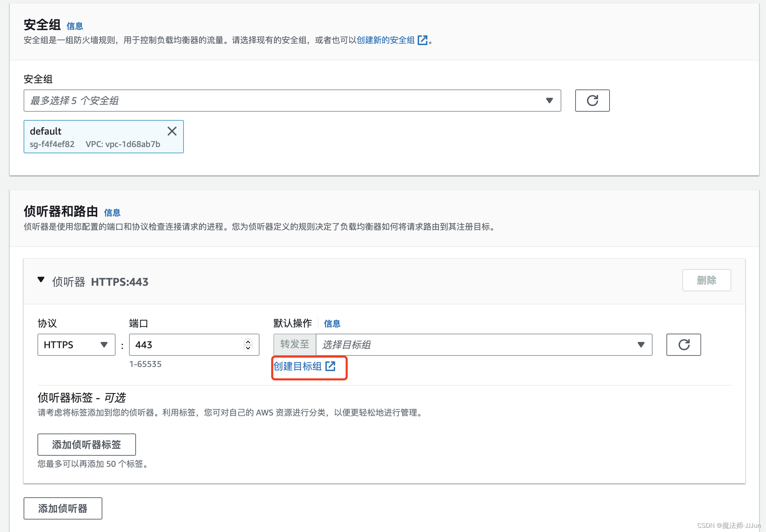Click the default sg-f4f4ef82 security group text
The width and height of the screenshot is (766, 532).
95,137
